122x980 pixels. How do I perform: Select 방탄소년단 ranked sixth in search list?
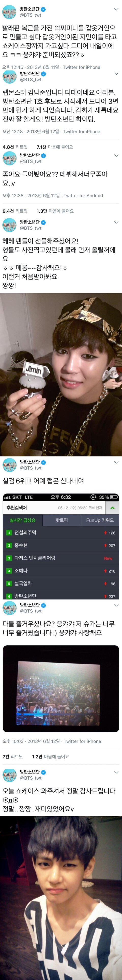pyautogui.click(x=61, y=596)
